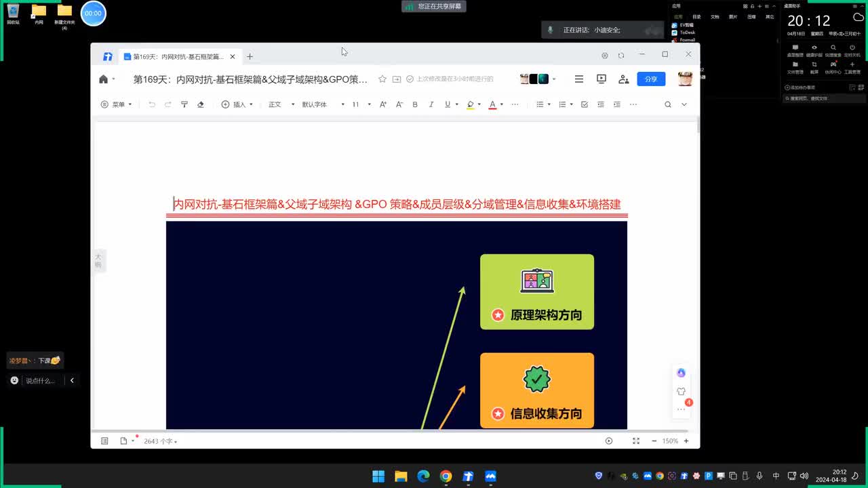Show more text formatting options
Viewport: 868px width, 488px height.
tap(515, 104)
